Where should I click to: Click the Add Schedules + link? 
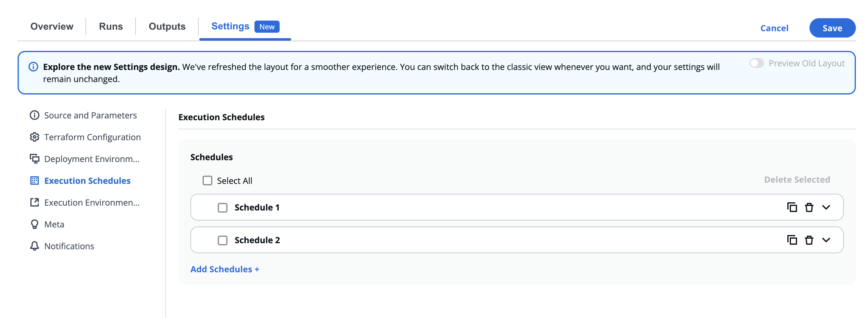click(224, 269)
